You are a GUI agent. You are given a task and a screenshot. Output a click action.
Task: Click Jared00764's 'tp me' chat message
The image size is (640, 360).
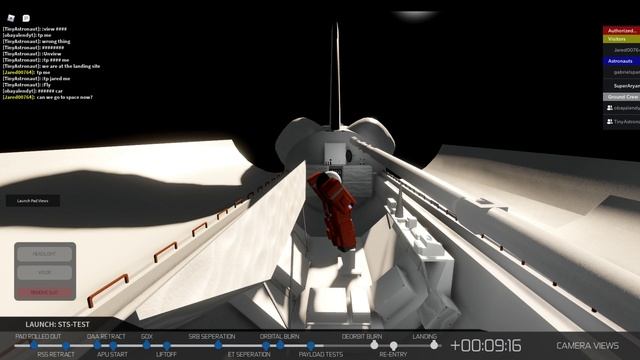tap(43, 72)
